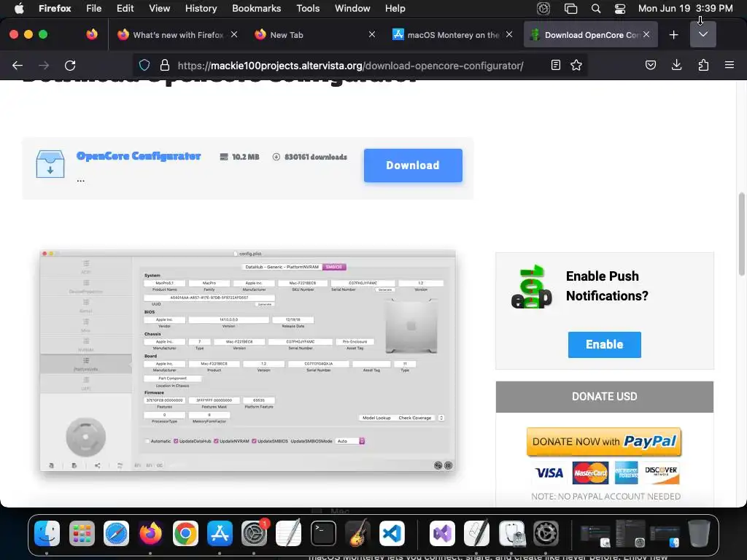The image size is (747, 560).
Task: Open Finder from the Dock
Action: (x=47, y=533)
